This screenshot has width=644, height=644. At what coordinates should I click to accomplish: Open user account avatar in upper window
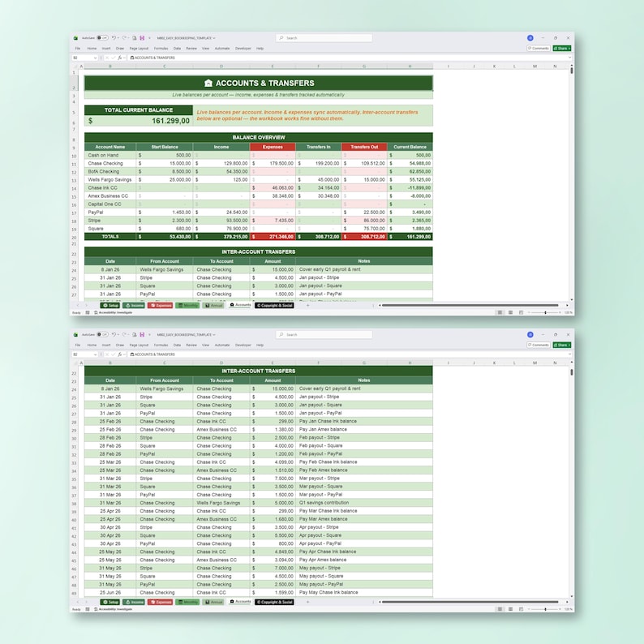click(530, 38)
